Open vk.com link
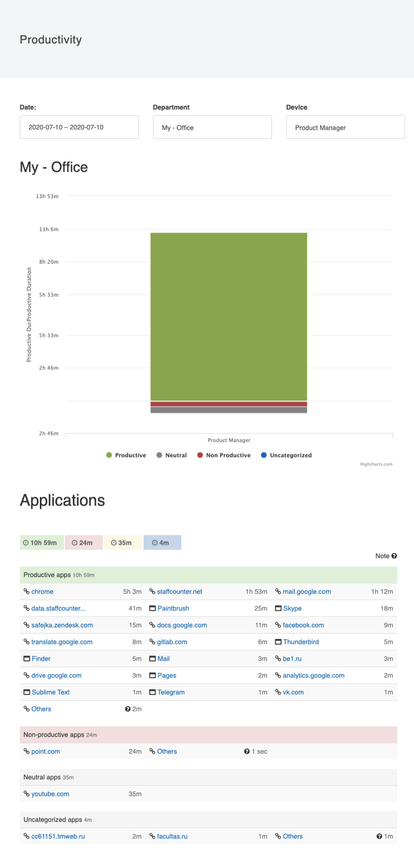Image resolution: width=414 pixels, height=868 pixels. coord(293,692)
